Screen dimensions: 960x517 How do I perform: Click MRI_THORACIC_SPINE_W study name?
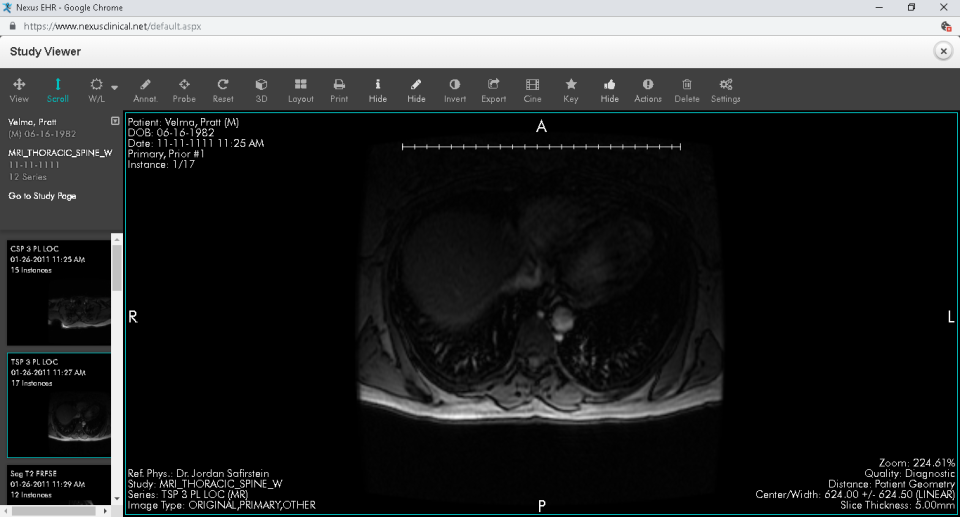pyautogui.click(x=60, y=153)
